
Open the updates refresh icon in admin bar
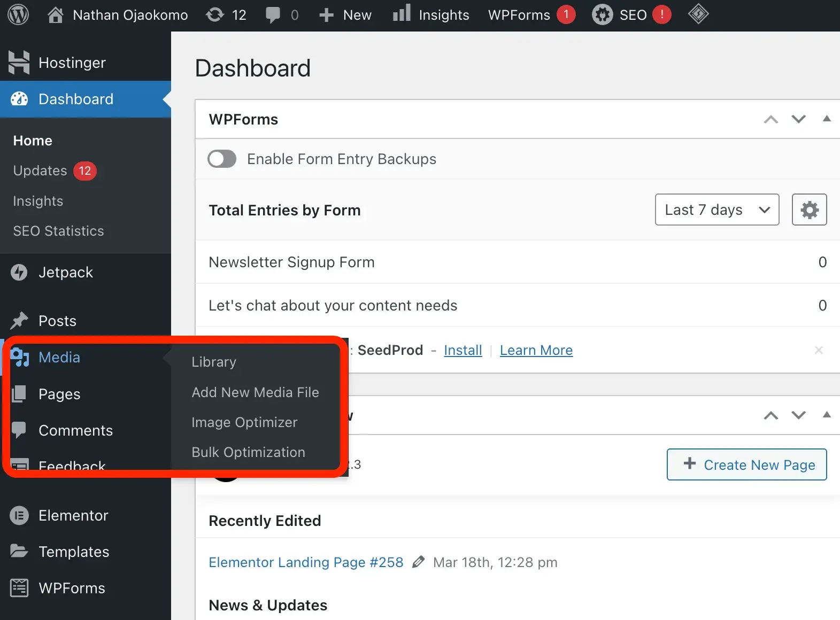coord(215,15)
